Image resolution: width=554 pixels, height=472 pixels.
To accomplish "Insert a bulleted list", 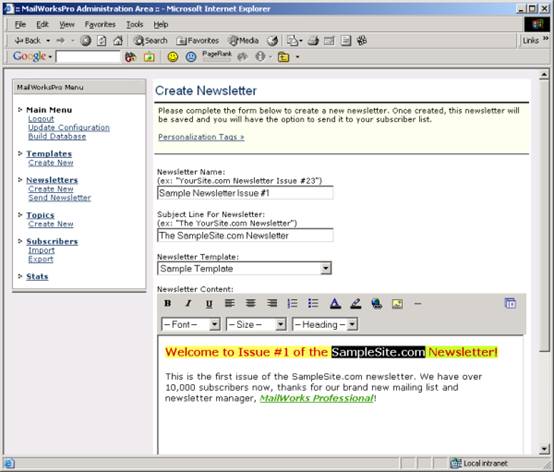I will (x=313, y=303).
